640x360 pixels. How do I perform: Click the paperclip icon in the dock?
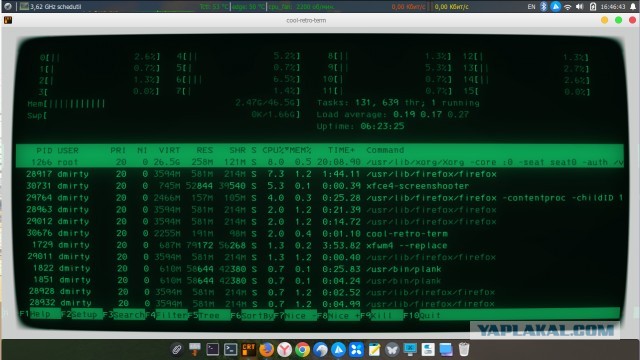tap(177, 350)
